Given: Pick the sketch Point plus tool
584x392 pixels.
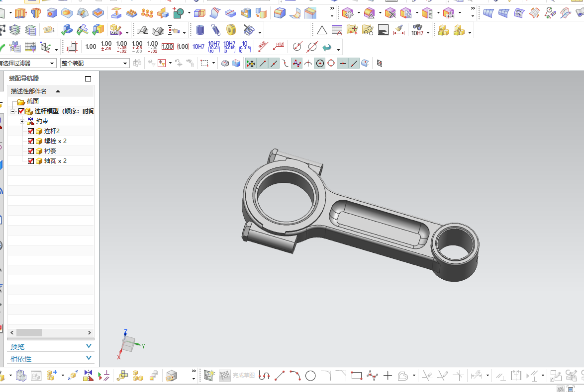Looking at the screenshot, I should tap(388, 376).
